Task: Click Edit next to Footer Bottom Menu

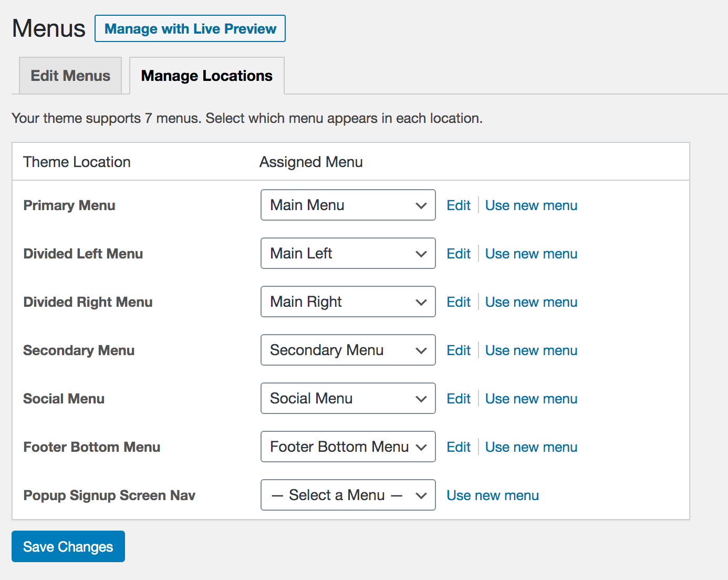Action: [x=458, y=447]
